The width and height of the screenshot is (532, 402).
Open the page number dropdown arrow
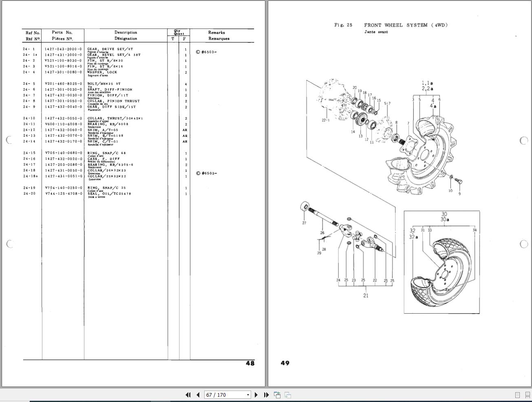coord(248,395)
